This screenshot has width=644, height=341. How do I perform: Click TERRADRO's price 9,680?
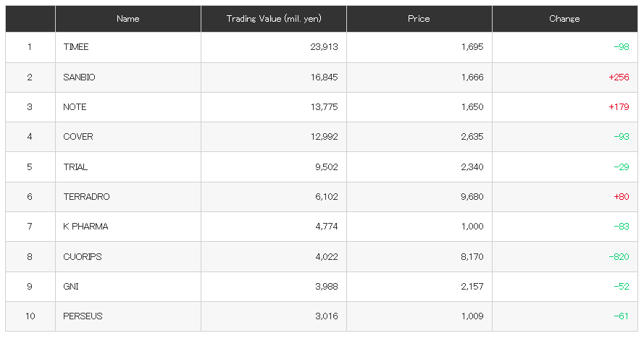[x=472, y=197]
